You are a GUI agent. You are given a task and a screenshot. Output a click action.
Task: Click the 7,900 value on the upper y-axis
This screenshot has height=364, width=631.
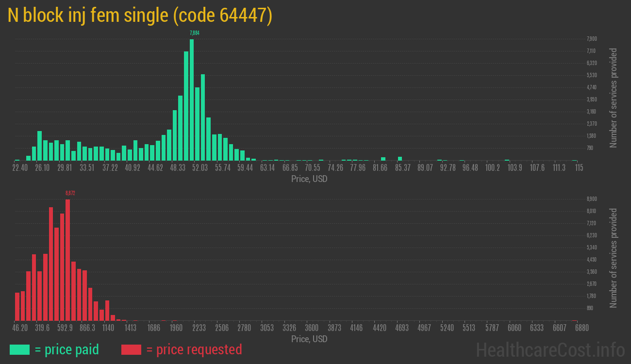[x=592, y=39]
